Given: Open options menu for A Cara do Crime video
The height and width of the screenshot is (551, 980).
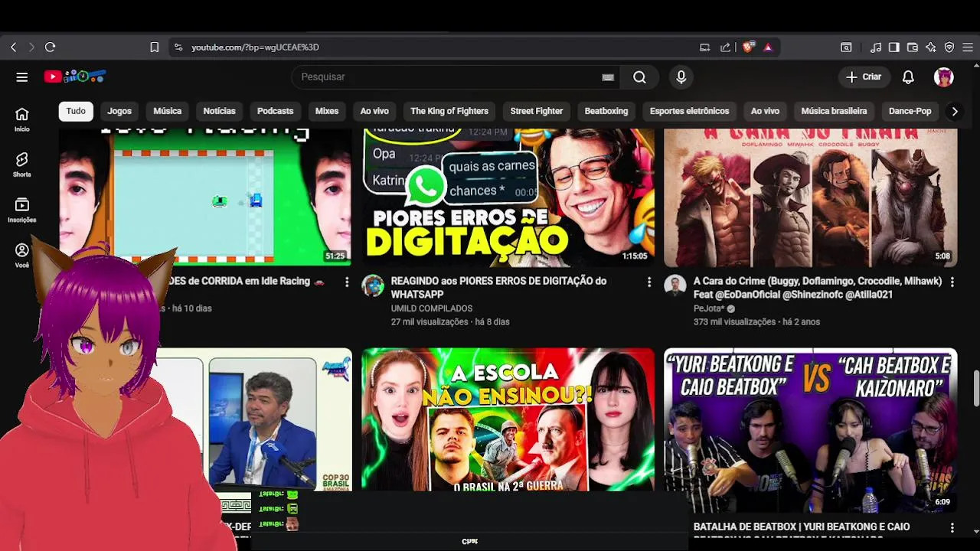Looking at the screenshot, I should (952, 282).
